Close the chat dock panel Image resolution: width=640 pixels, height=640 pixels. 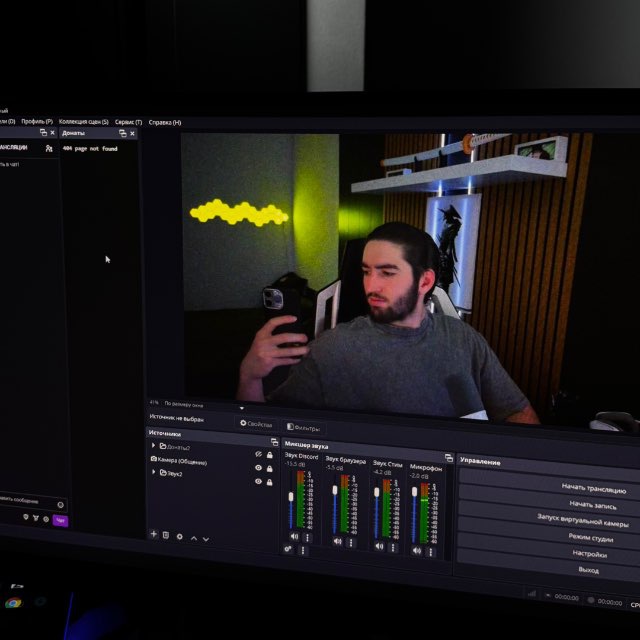point(52,132)
